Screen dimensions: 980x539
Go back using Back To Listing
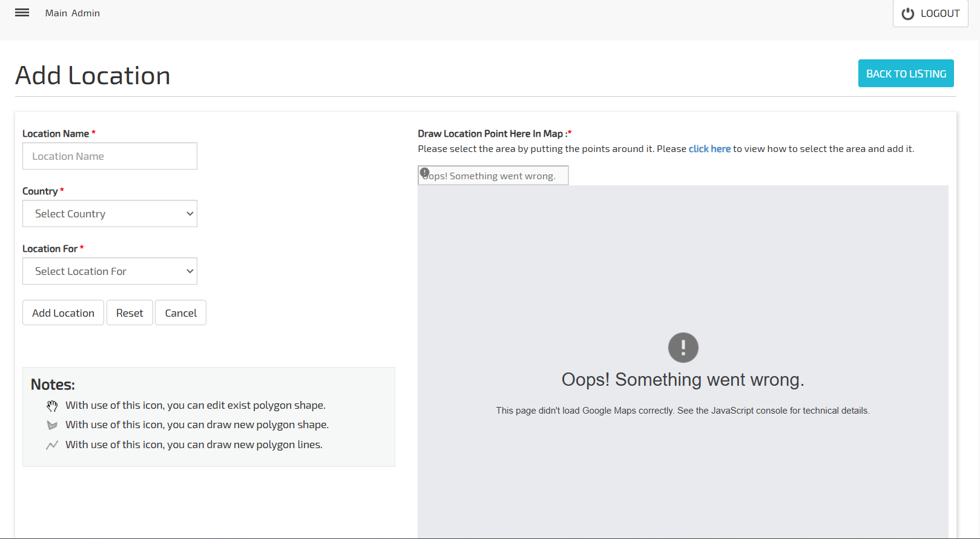906,73
